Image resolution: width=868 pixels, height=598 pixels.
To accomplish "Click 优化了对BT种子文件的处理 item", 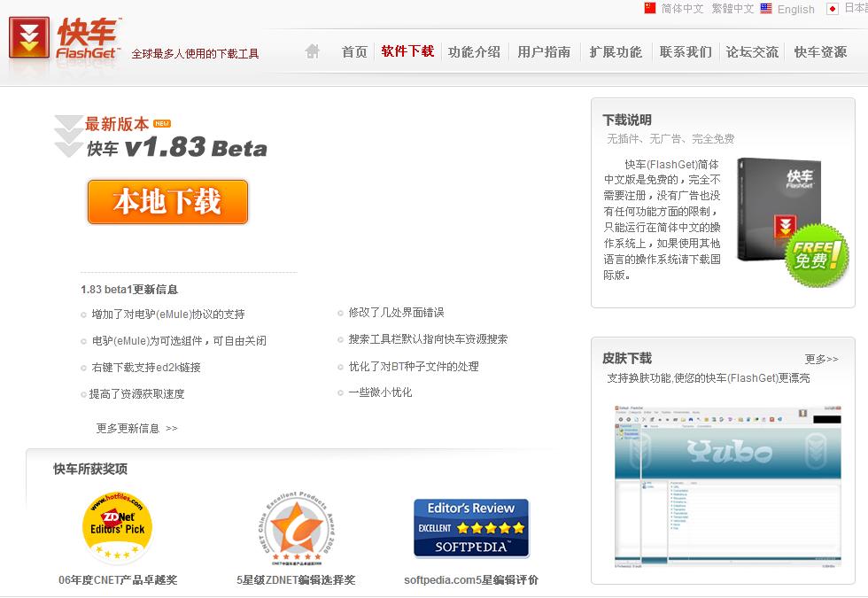I will pyautogui.click(x=414, y=366).
